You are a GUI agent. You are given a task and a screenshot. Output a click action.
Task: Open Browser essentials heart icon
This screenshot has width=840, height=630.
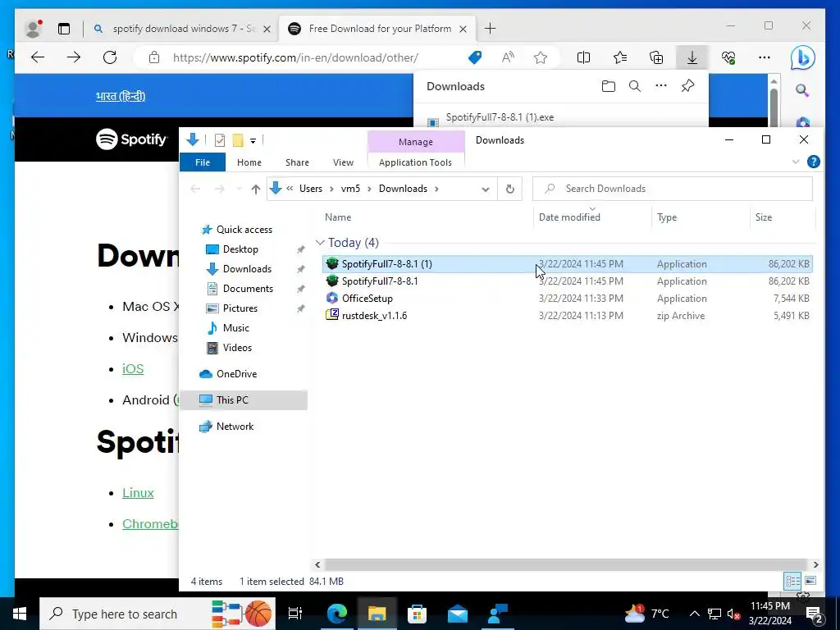tap(728, 57)
